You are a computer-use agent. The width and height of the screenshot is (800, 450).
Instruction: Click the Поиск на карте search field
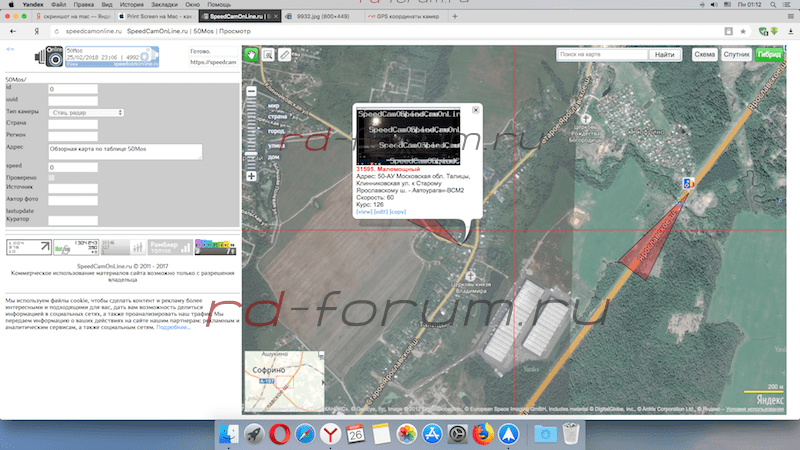coord(603,54)
